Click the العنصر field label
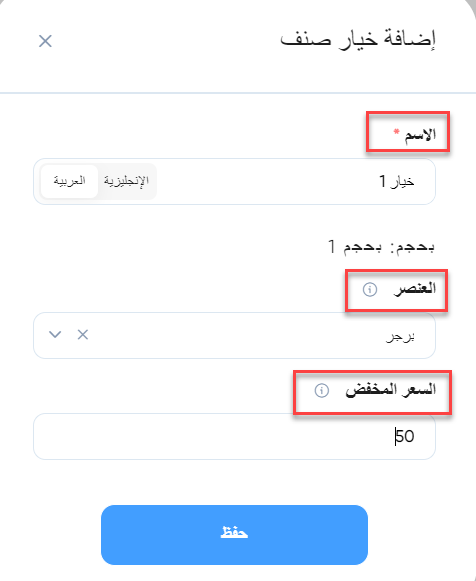The height and width of the screenshot is (581, 476). (x=415, y=289)
